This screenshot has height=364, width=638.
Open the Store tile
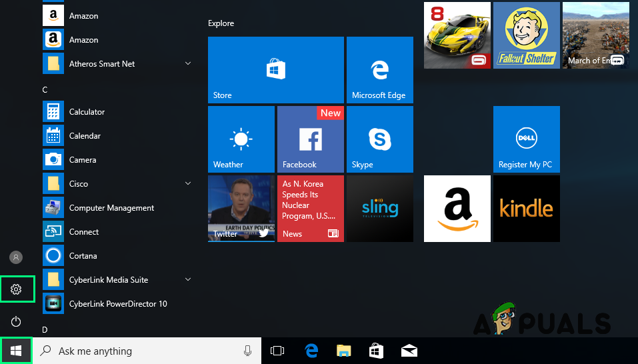point(275,70)
